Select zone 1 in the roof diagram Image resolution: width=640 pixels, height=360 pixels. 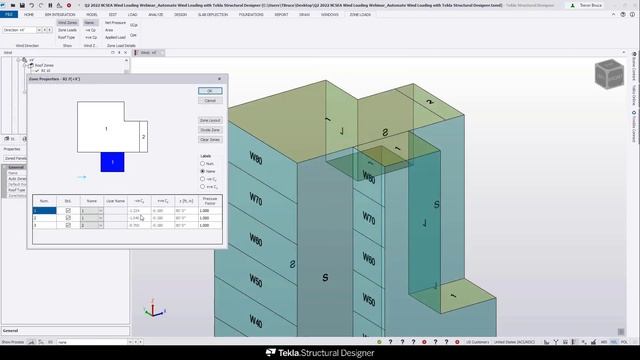point(107,128)
